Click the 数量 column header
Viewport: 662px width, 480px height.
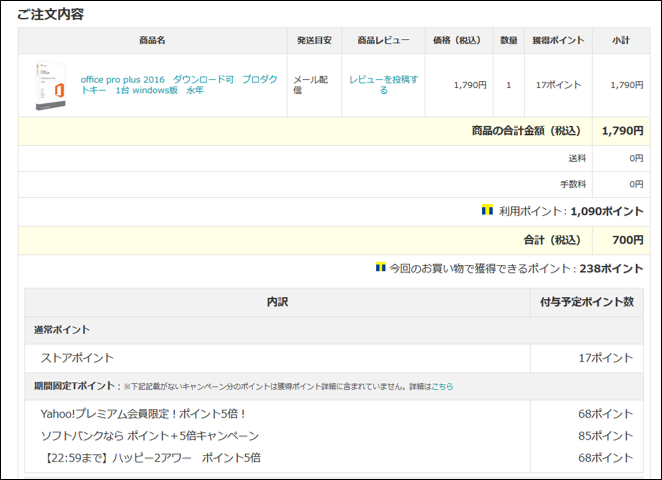click(509, 40)
